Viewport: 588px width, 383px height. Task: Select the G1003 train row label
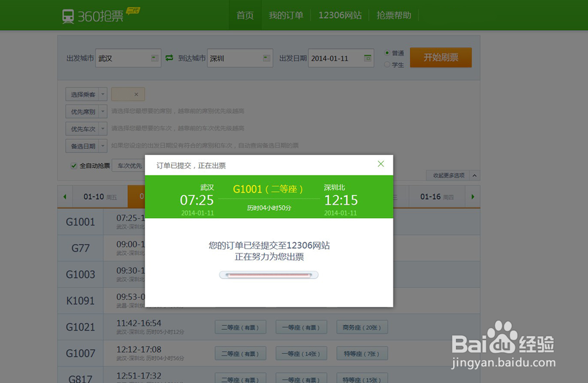click(80, 274)
